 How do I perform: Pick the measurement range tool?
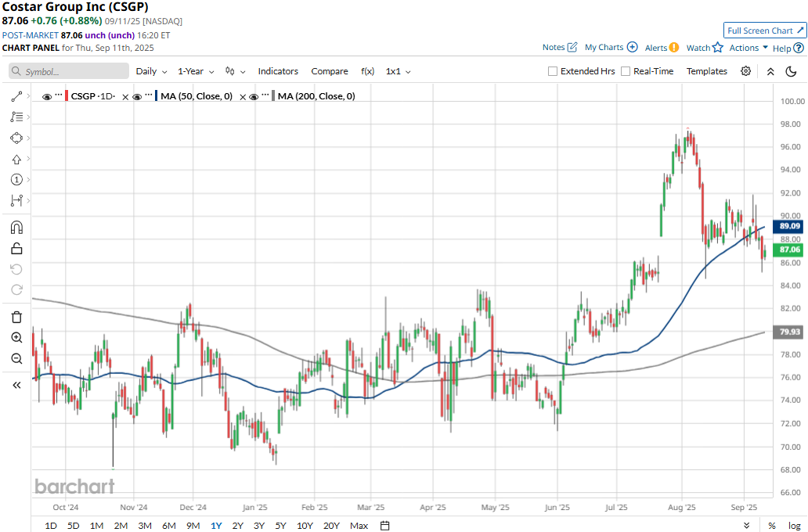point(16,200)
